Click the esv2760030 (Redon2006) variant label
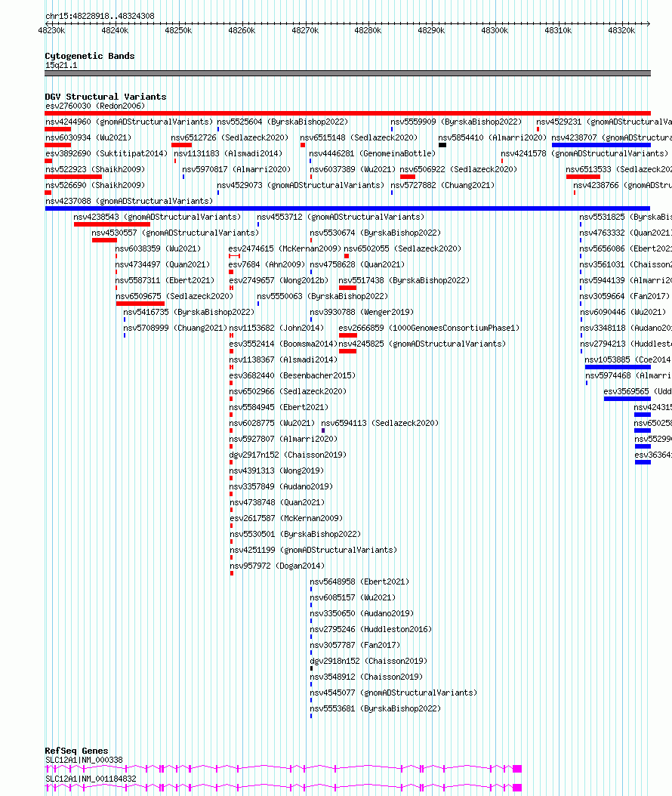 point(95,106)
